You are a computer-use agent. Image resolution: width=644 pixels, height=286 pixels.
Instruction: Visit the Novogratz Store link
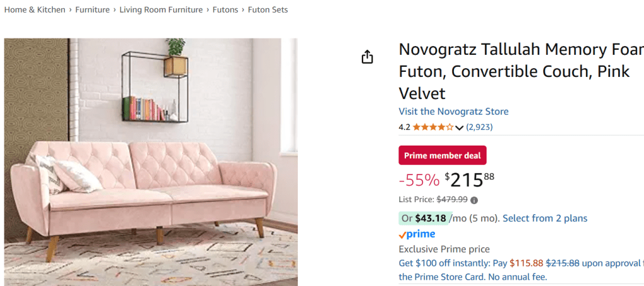coord(453,112)
